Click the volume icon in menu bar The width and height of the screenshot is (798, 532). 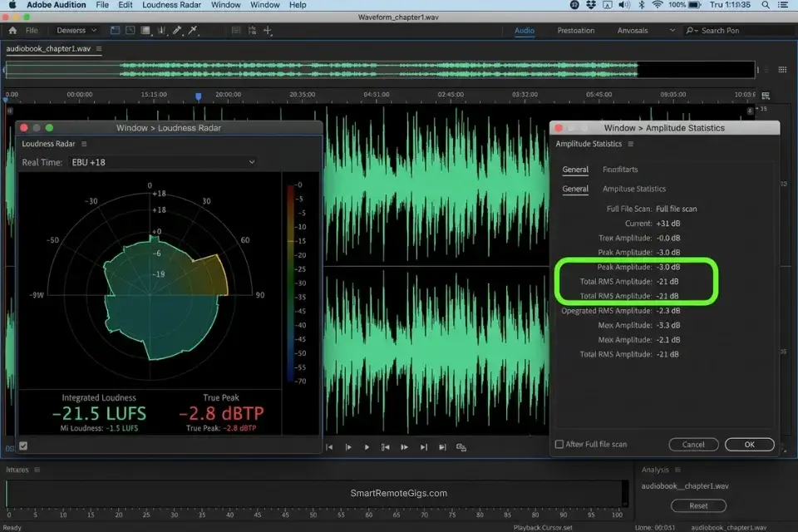[624, 5]
